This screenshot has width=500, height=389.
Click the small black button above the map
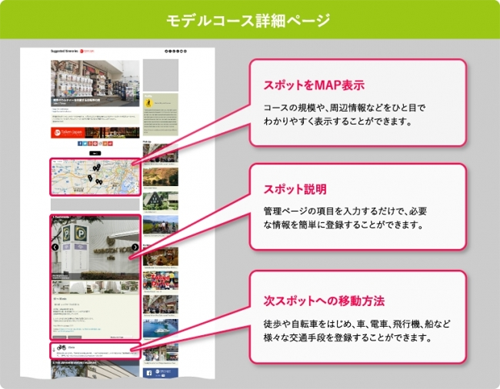[x=95, y=153]
